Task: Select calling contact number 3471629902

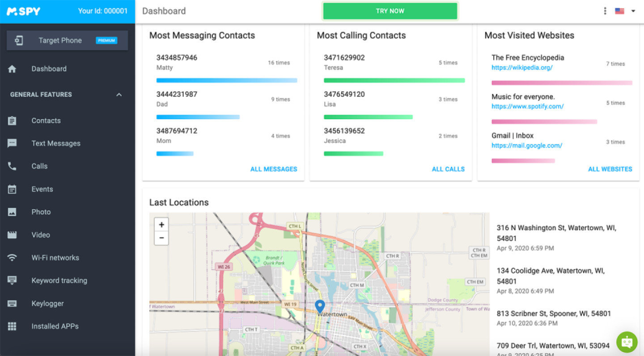Action: (x=344, y=58)
